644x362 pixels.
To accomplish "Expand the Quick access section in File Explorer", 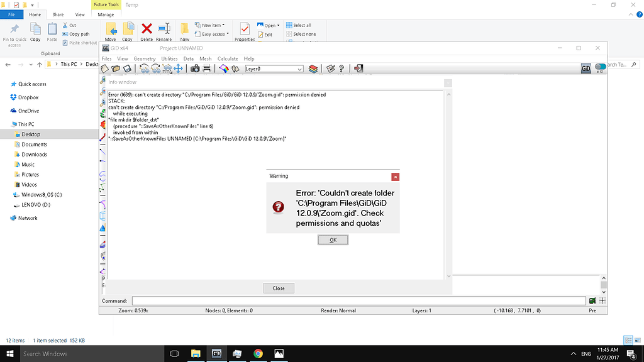I will pyautogui.click(x=6, y=84).
